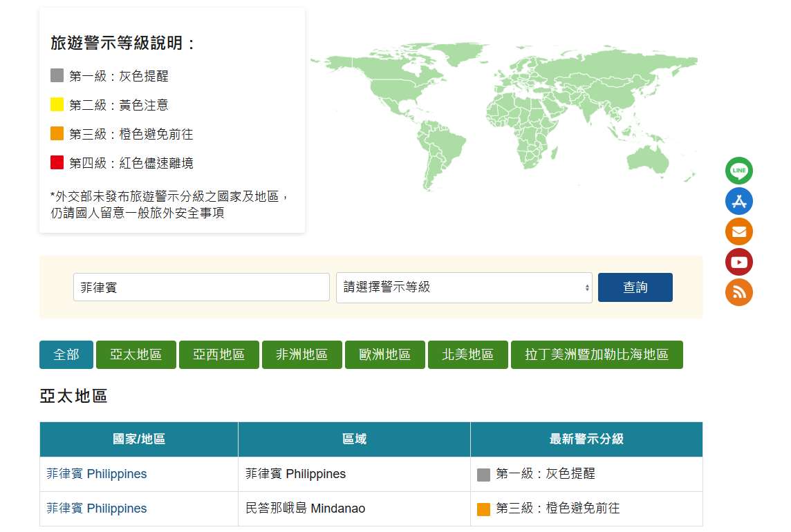
Task: Switch to the 北美地區 tab
Action: coord(467,354)
